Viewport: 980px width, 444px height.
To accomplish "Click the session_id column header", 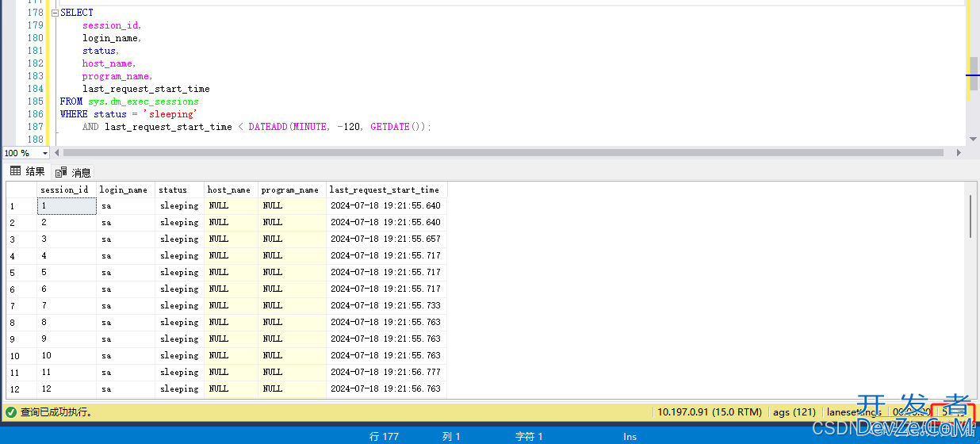I will [x=65, y=189].
